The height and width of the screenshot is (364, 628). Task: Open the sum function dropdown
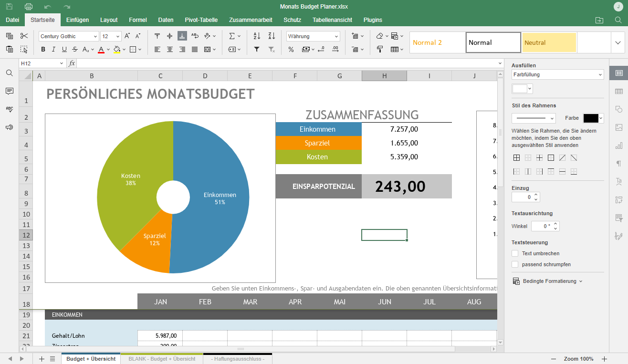(x=239, y=36)
